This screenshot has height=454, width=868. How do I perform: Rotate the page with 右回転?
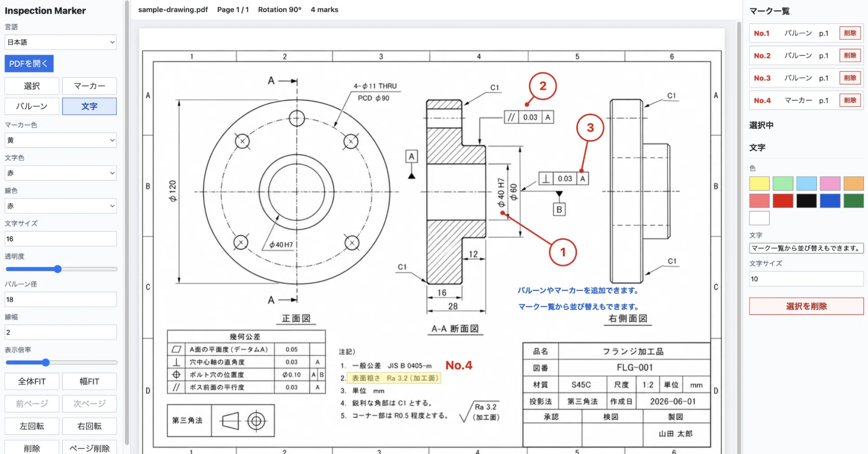pos(89,426)
